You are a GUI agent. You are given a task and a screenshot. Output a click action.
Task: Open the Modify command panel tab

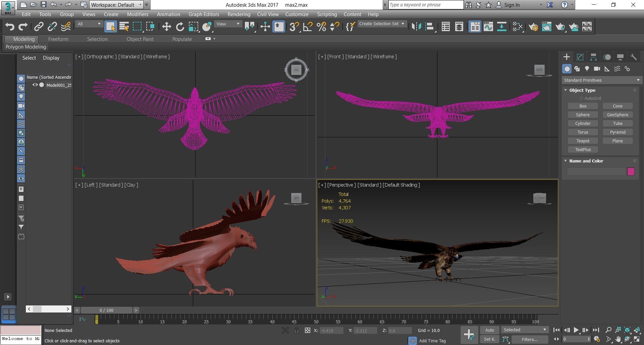580,57
